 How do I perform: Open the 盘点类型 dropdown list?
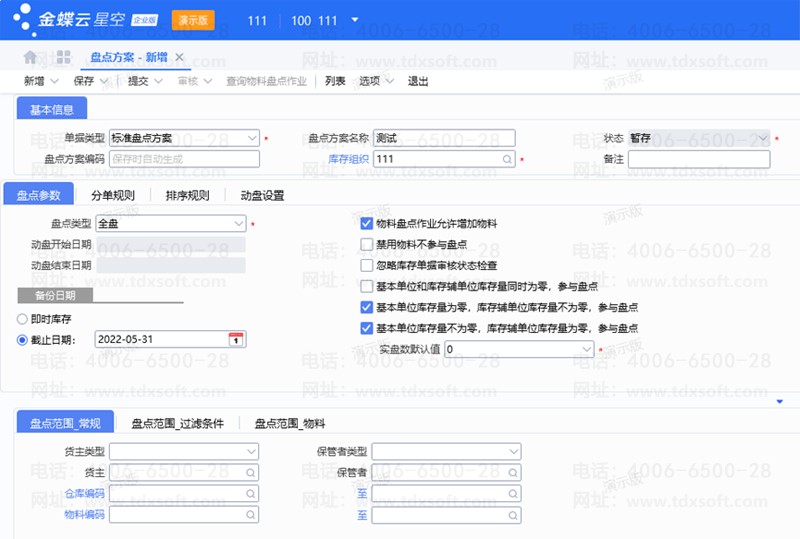(x=238, y=223)
